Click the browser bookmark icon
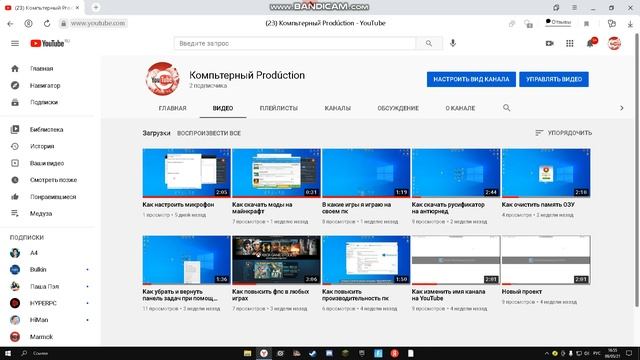This screenshot has width=640, height=360. 587,24
